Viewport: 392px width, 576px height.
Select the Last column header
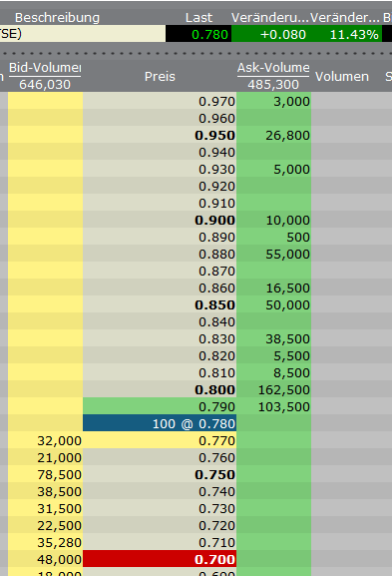point(198,18)
